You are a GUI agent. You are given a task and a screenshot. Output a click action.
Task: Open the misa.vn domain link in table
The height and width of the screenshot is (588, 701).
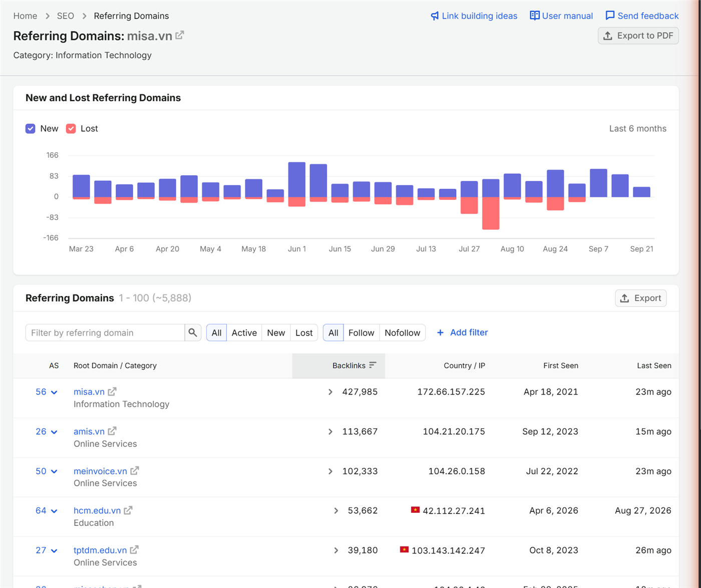89,392
